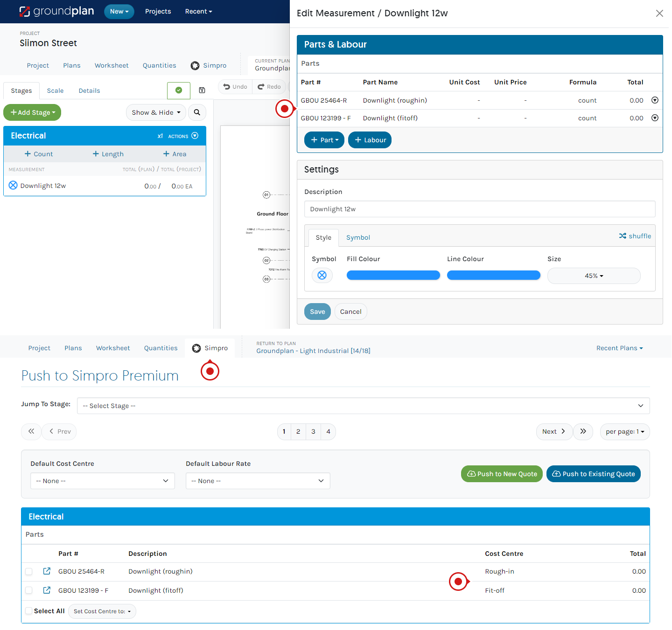Pick the Fill Colour swatch
Viewport: 672px width, 630px height.
coord(393,275)
